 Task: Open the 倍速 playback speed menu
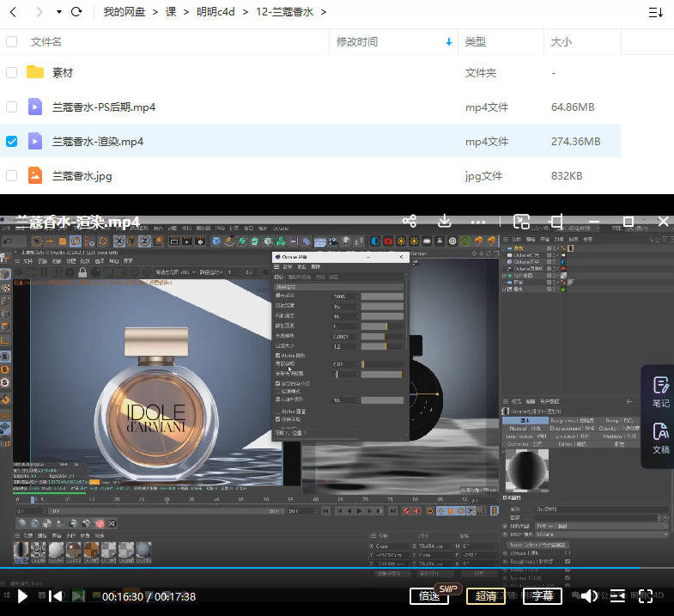(x=429, y=596)
